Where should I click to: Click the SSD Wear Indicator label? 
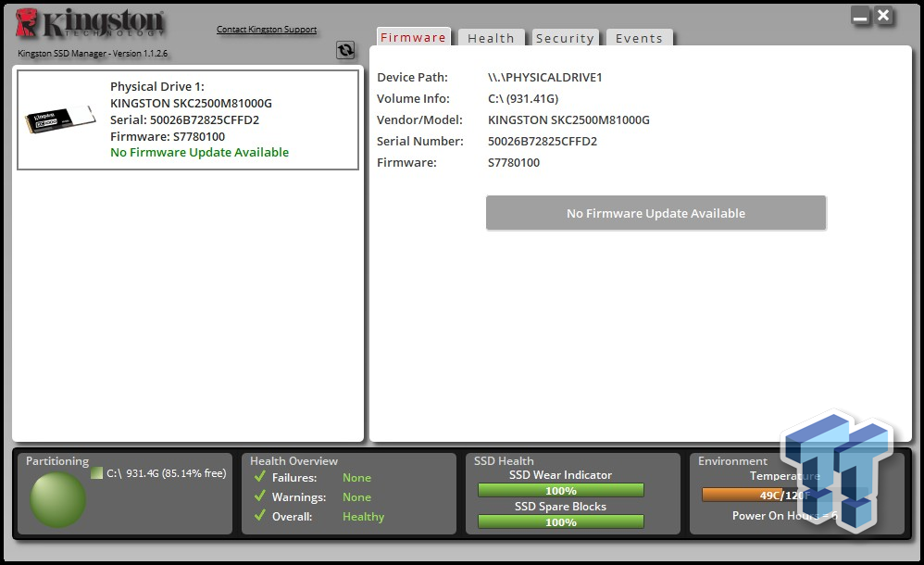tap(560, 475)
